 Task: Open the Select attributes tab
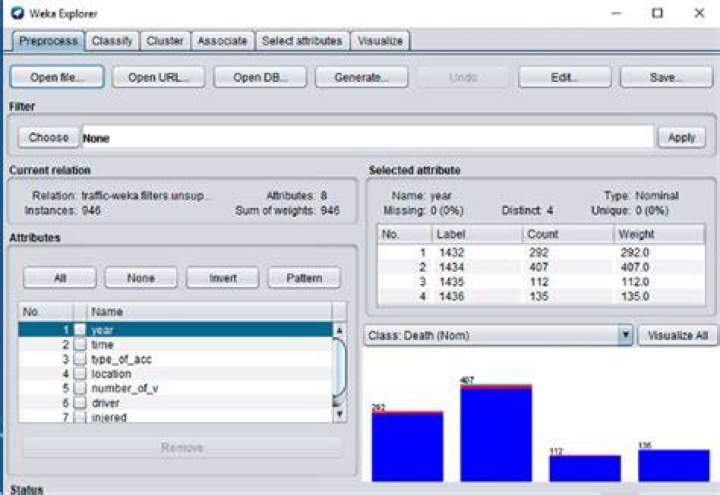(302, 41)
